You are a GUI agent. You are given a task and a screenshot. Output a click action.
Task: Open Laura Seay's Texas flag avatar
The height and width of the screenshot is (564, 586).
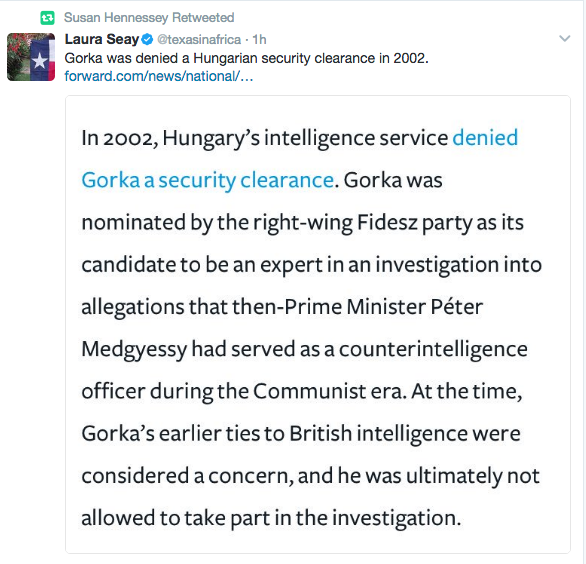(x=31, y=57)
